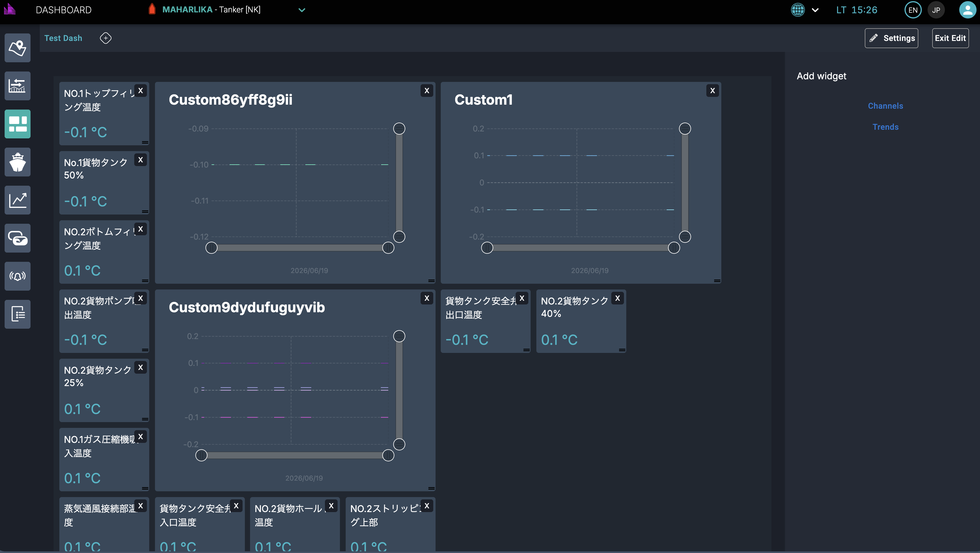Remove the NO.2ボトムフィリング温度 widget
The image size is (980, 553).
(x=140, y=229)
